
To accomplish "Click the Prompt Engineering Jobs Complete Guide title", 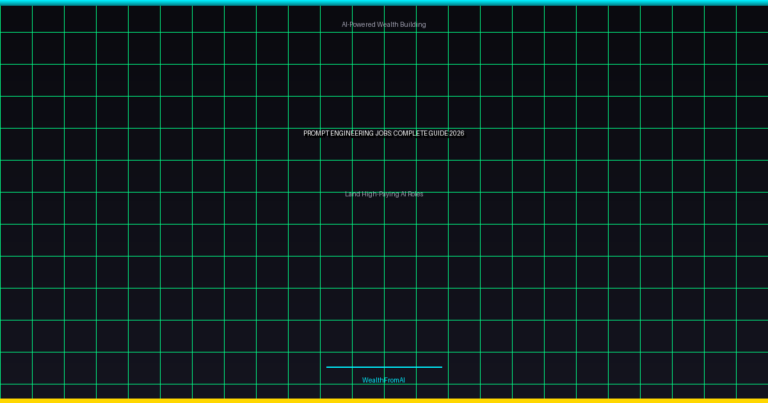I will tap(384, 133).
